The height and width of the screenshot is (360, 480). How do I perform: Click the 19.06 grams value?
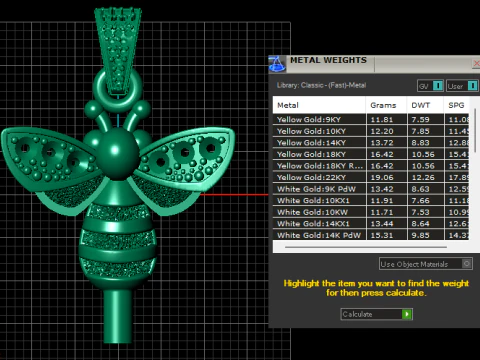pos(382,177)
